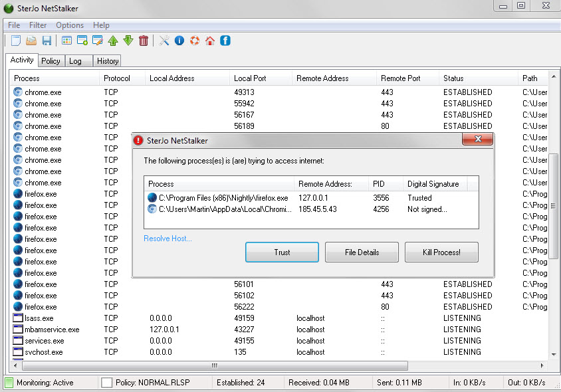Click the Digital Signature header in dialog
This screenshot has height=392, width=561.
(x=435, y=184)
